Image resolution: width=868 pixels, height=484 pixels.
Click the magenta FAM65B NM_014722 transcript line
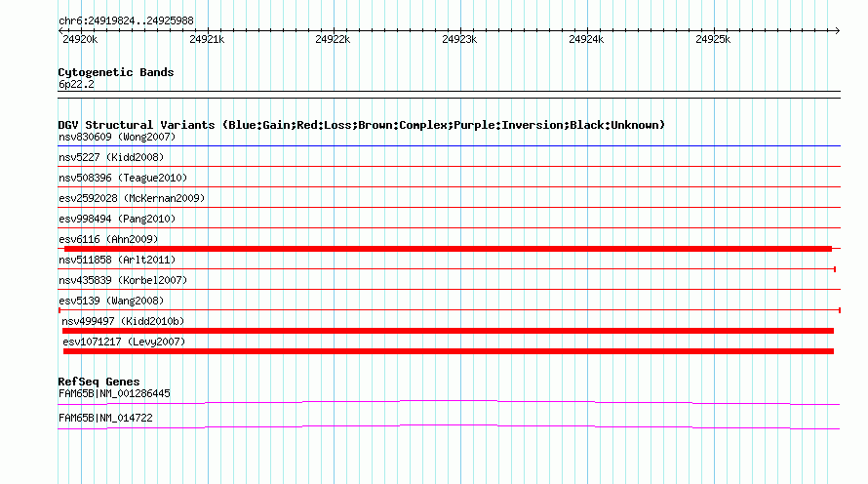click(x=449, y=426)
